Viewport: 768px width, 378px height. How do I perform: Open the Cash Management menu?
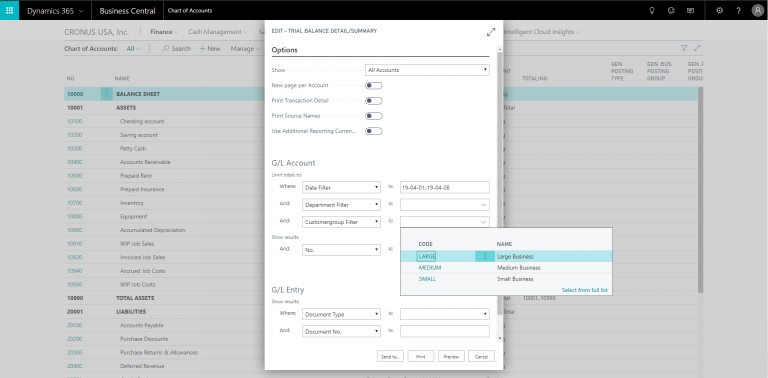tap(218, 32)
